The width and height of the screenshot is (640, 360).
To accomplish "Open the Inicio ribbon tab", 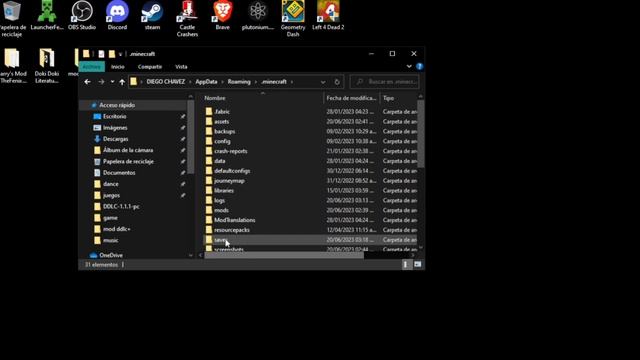I will point(118,67).
